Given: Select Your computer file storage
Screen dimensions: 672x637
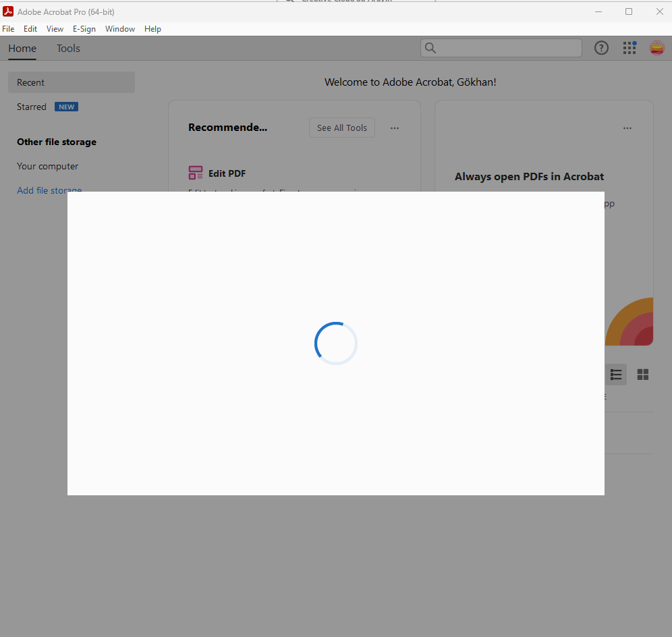Looking at the screenshot, I should (48, 166).
